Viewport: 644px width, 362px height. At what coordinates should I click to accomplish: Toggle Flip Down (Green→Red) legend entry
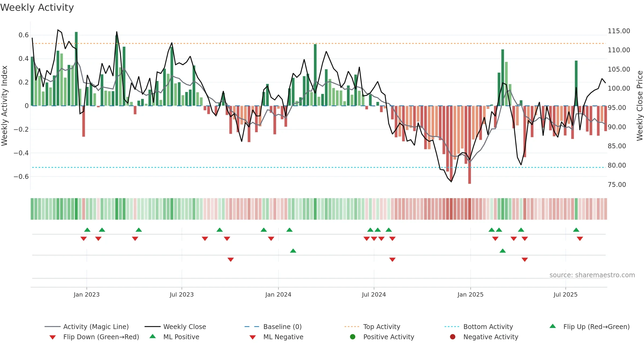[94, 337]
